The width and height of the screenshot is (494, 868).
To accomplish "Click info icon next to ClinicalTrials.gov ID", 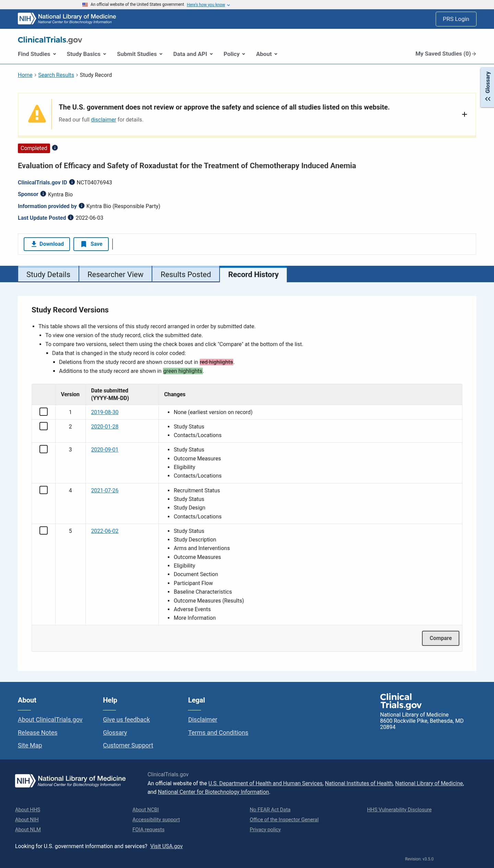I will coord(72,182).
